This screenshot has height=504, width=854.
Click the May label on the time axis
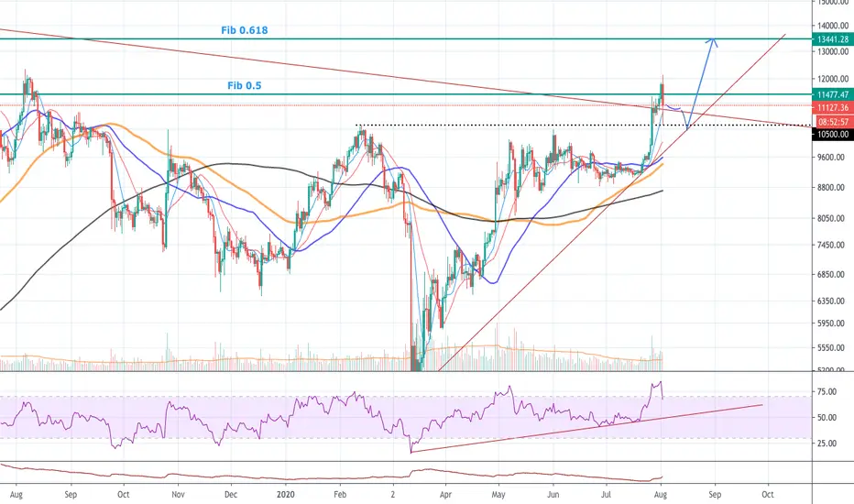click(x=498, y=495)
